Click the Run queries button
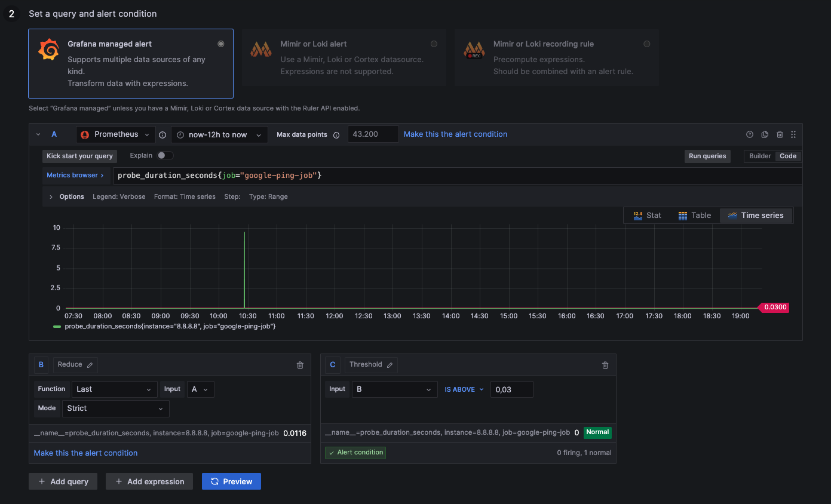Screen dimensions: 831x504 pos(707,156)
